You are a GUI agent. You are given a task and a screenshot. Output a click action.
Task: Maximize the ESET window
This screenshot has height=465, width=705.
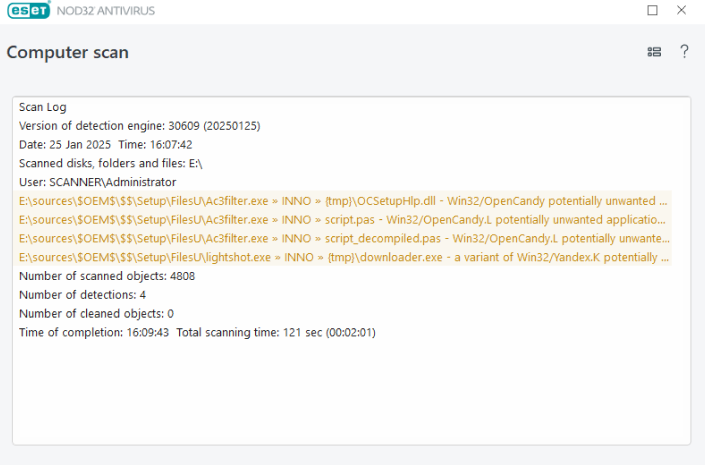[652, 10]
